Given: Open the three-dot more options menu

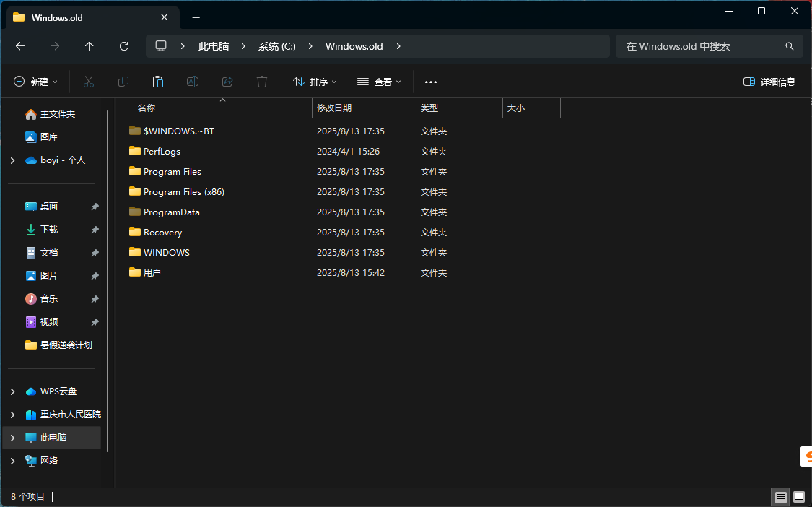Looking at the screenshot, I should [431, 82].
